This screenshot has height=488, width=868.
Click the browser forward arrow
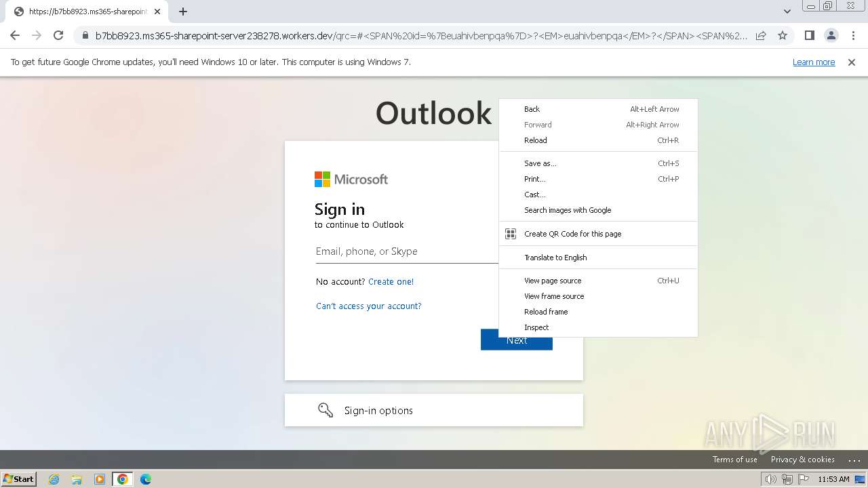(x=37, y=35)
